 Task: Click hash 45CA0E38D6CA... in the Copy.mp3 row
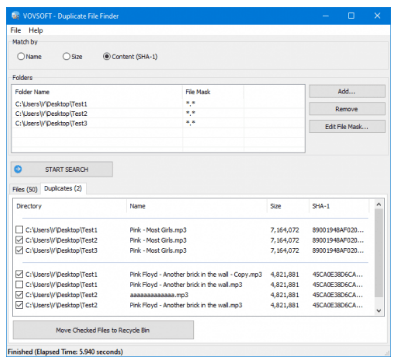(x=338, y=274)
